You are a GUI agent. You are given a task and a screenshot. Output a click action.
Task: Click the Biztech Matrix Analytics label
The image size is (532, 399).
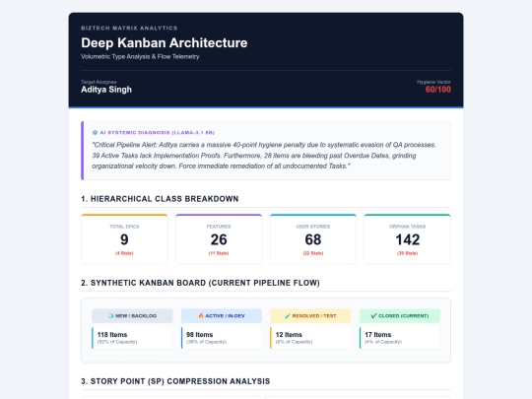tap(129, 29)
